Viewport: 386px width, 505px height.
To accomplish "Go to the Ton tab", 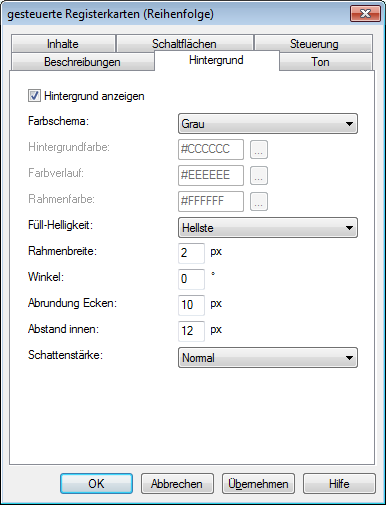I will 320,62.
